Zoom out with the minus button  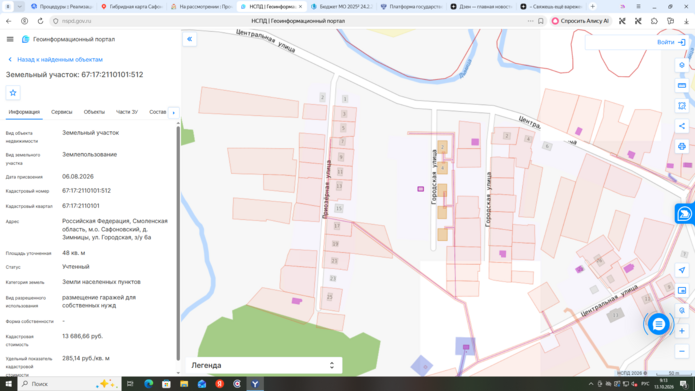pos(682,351)
